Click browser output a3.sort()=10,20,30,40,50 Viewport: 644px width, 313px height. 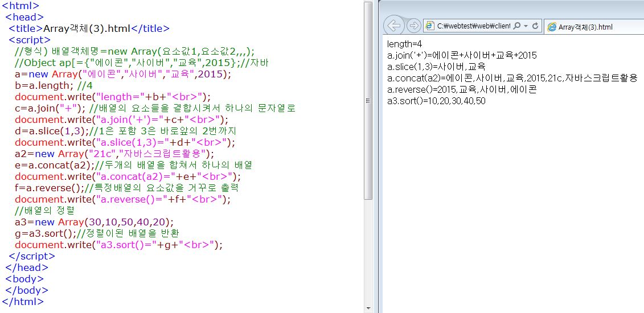[x=436, y=101]
